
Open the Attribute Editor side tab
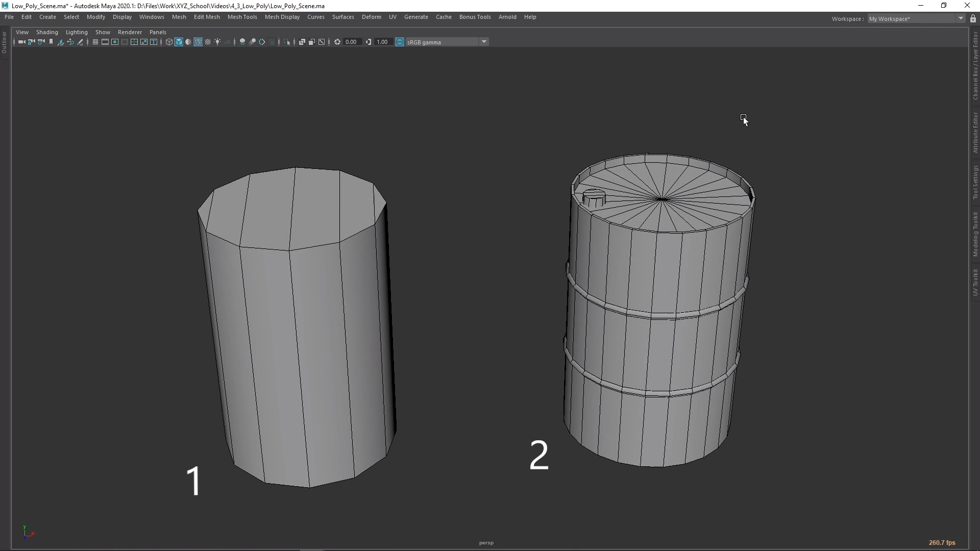point(975,133)
